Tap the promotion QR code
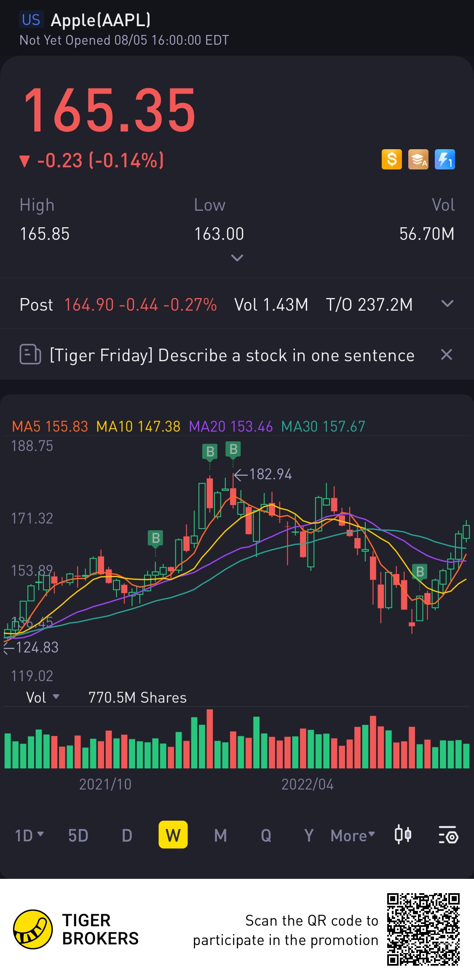The image size is (474, 980). point(423,929)
